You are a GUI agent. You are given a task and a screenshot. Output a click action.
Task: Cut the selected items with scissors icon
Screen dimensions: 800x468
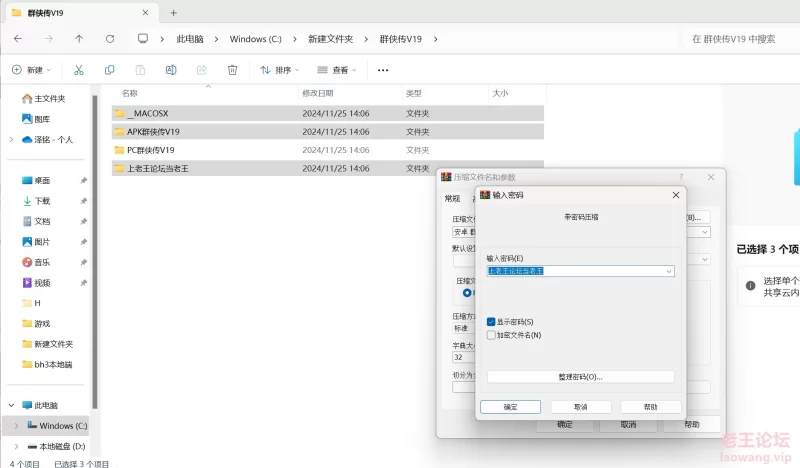[79, 70]
